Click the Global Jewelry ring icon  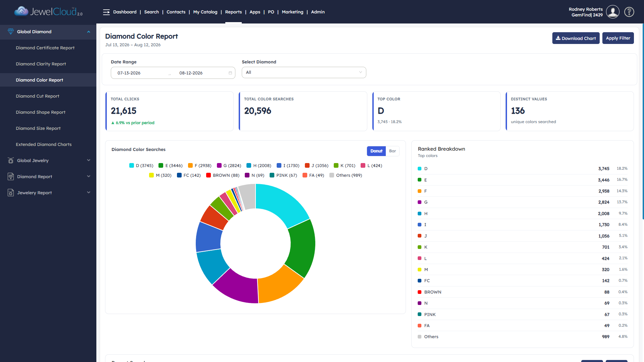click(x=11, y=160)
